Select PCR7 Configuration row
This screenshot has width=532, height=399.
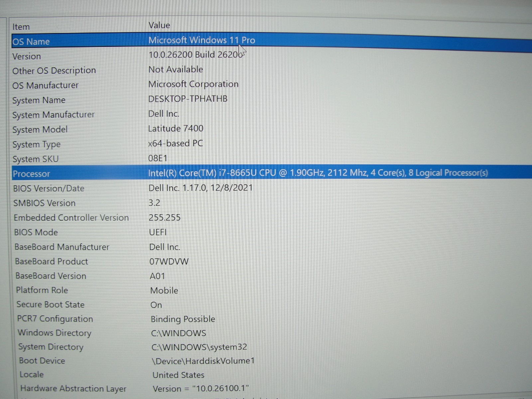point(55,319)
